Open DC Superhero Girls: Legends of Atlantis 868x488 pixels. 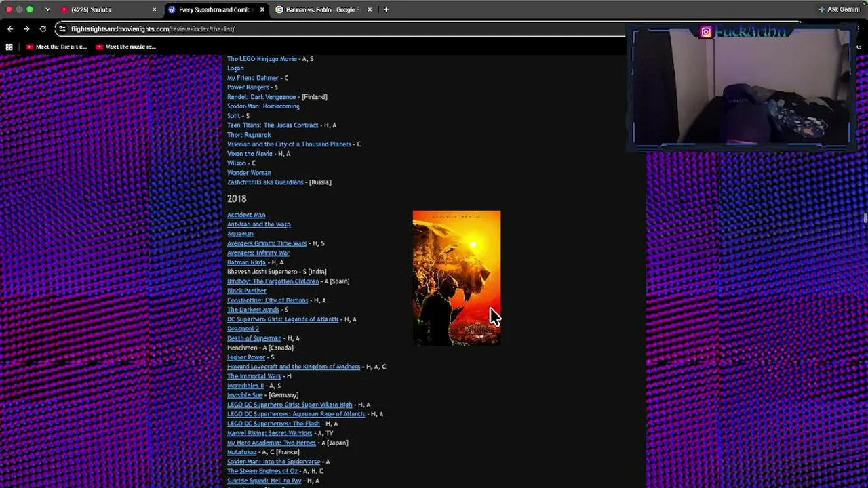(283, 319)
